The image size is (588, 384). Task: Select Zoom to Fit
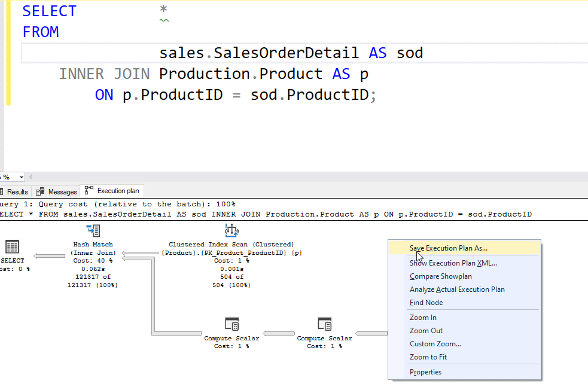point(428,357)
